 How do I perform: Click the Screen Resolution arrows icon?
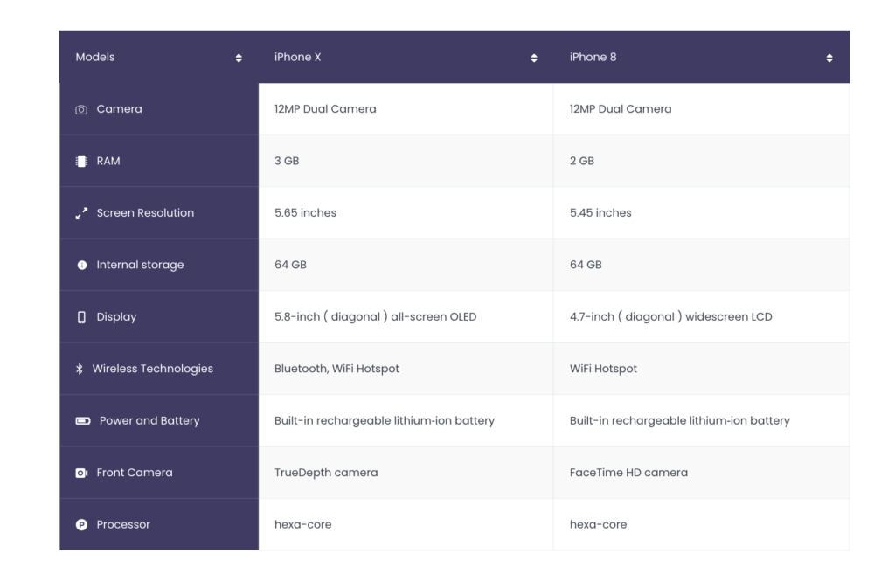(81, 212)
